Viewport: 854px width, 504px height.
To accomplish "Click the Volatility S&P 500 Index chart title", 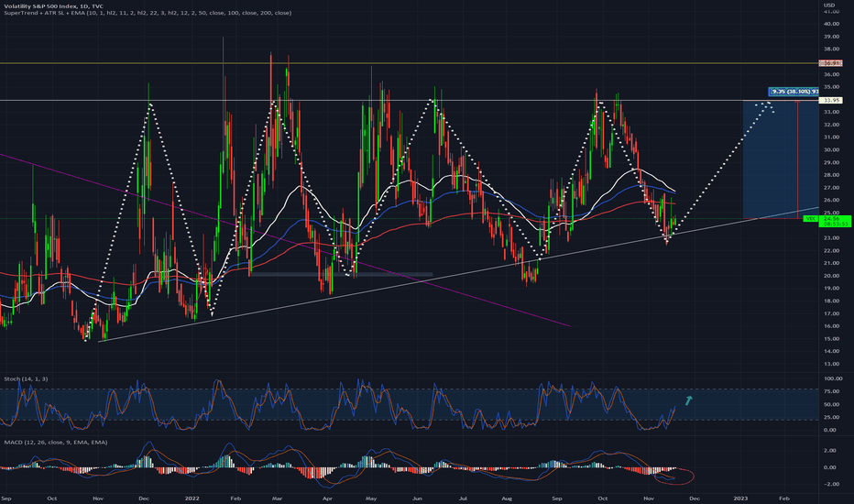I will click(x=53, y=6).
